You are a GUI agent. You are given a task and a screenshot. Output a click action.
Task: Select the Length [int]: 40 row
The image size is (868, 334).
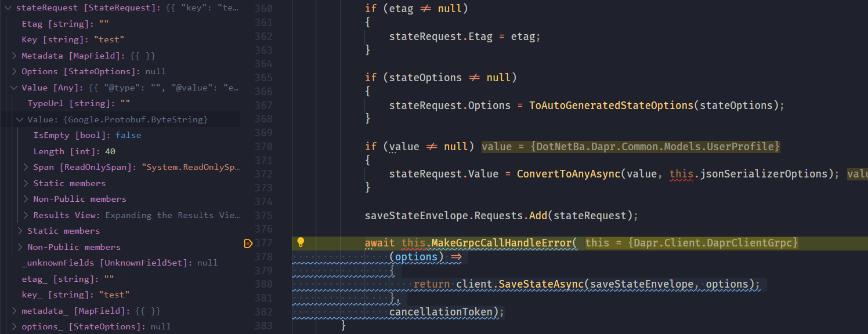pyautogui.click(x=120, y=151)
